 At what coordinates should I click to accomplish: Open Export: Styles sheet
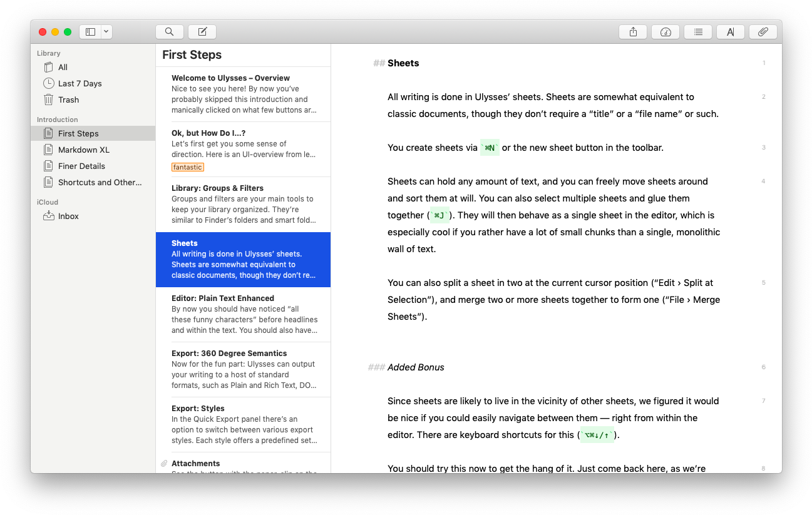point(243,425)
